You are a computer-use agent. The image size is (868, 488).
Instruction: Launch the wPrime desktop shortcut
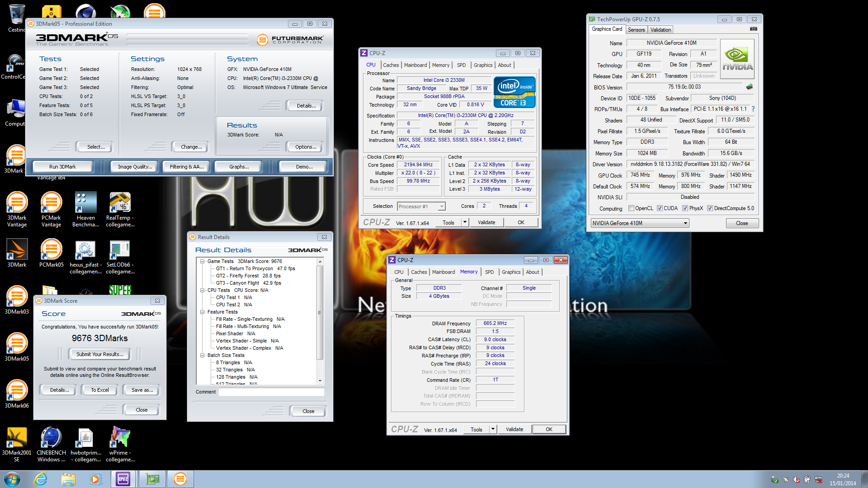click(120, 444)
